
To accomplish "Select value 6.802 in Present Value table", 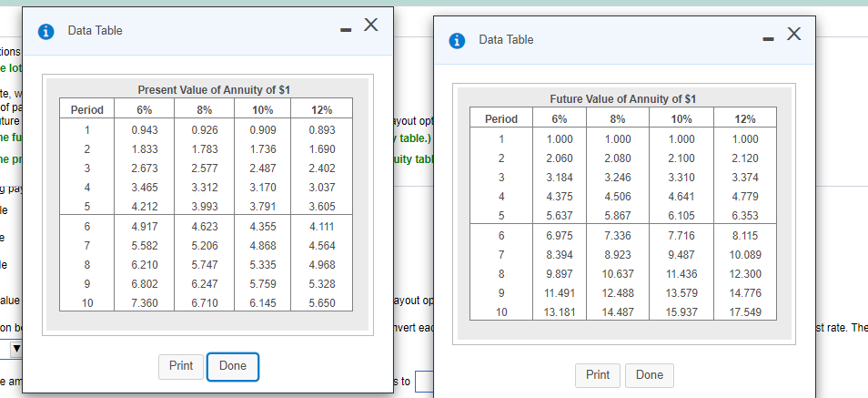I will (x=145, y=284).
